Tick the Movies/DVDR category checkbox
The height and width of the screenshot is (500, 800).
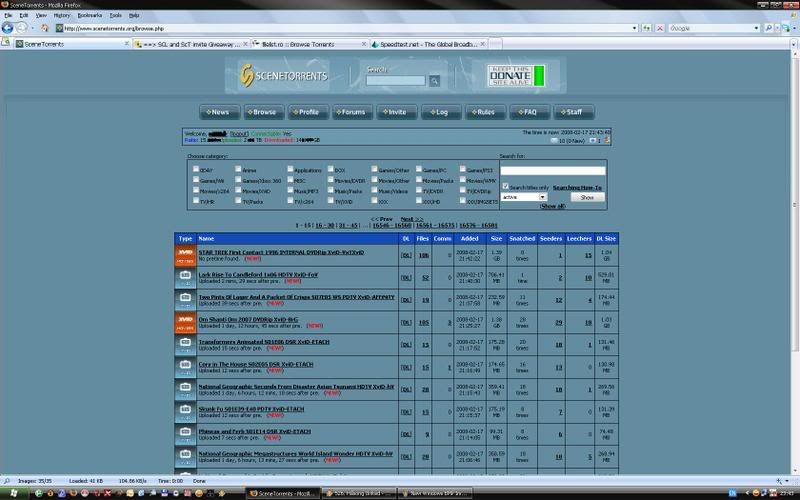pyautogui.click(x=331, y=180)
